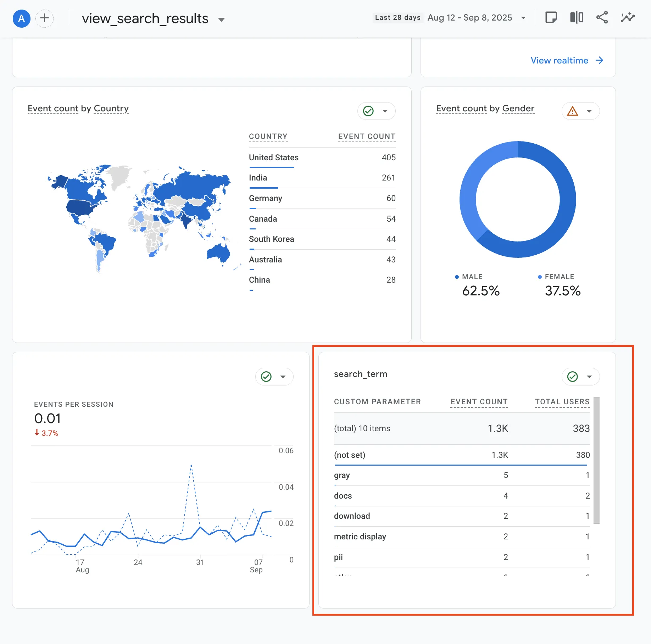This screenshot has width=651, height=644.
Task: Click green checkmark on search_term card
Action: 572,376
